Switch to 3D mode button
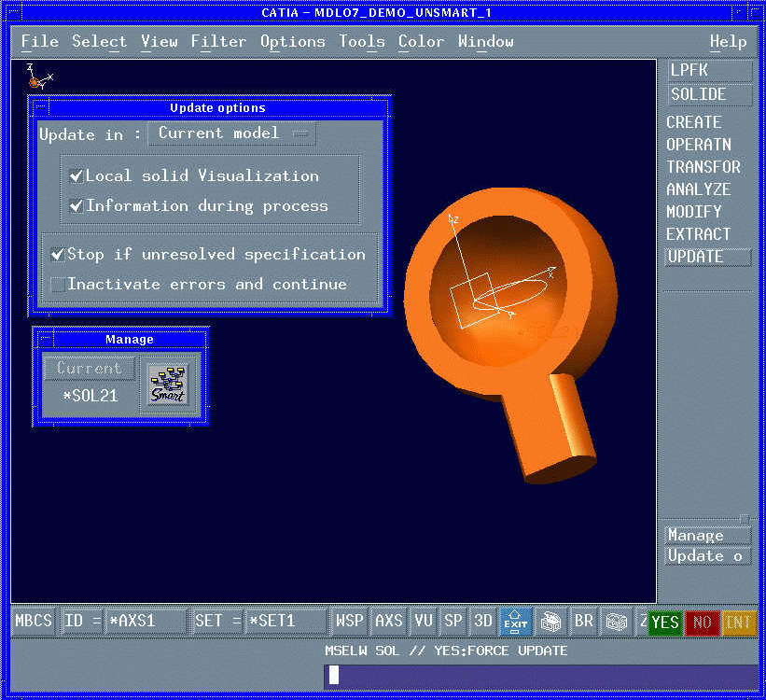This screenshot has width=766, height=700. point(482,622)
